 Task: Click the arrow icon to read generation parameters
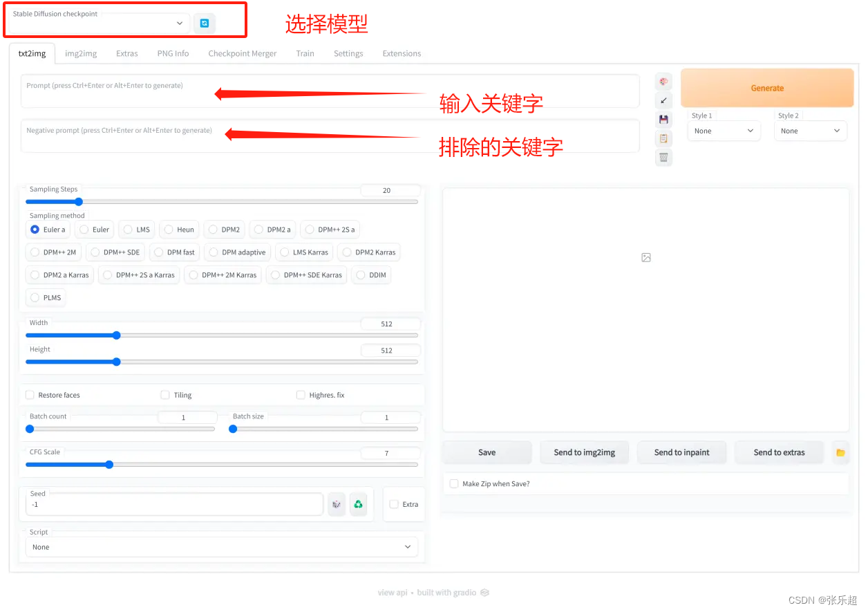[663, 100]
